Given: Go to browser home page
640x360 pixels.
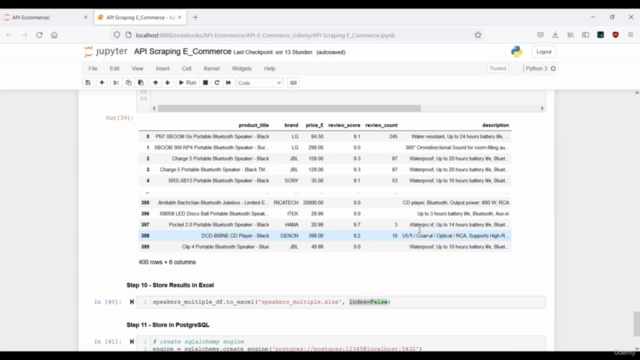Looking at the screenshot, I should 54,35.
